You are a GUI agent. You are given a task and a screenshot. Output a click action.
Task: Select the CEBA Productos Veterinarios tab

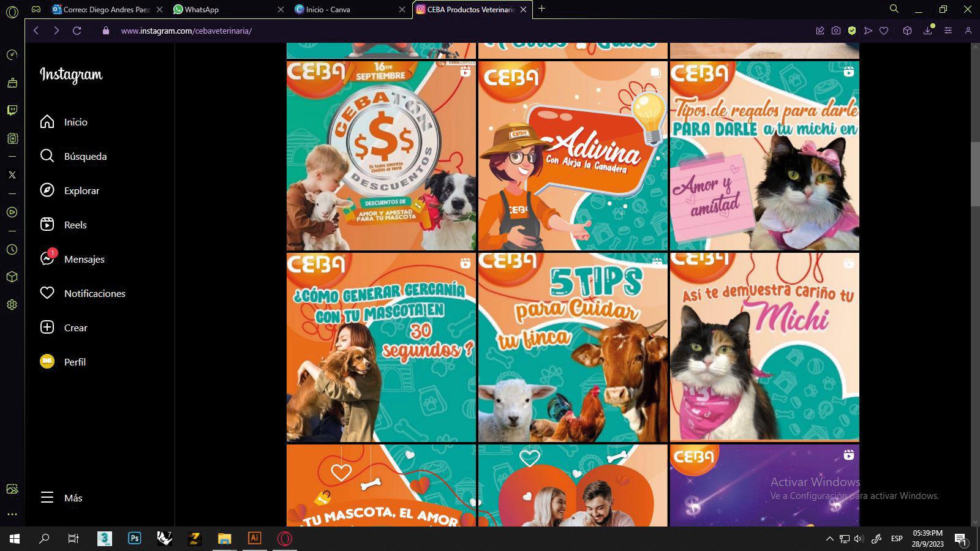click(x=472, y=9)
